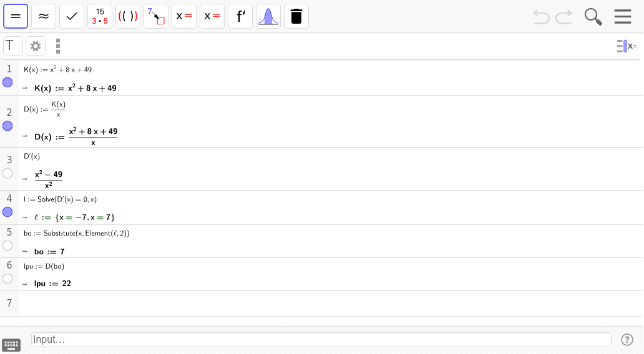This screenshot has width=644, height=354.
Task: Click the Substitute(x, Element(ℓ, 2)) input
Action: (x=76, y=233)
